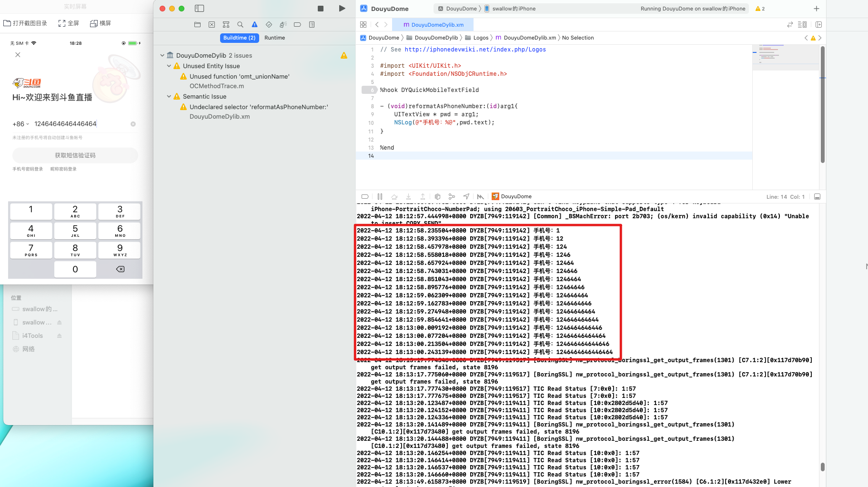868x487 pixels.
Task: Step over in debug bar
Action: pos(394,196)
